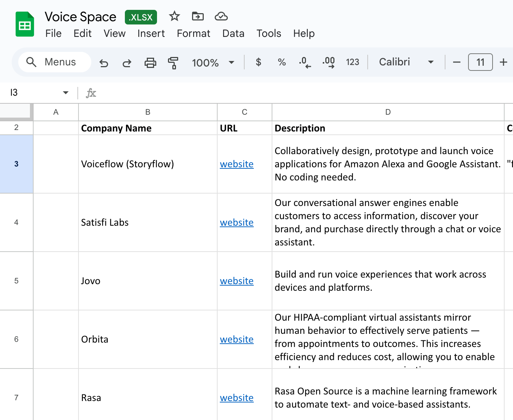Select row 5 header
Screen dimensions: 513x420
(x=16, y=281)
